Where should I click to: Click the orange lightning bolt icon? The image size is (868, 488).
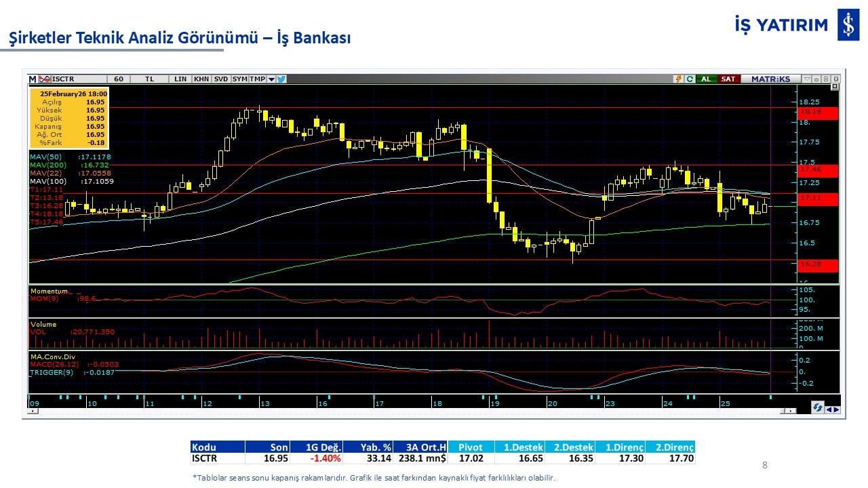677,79
